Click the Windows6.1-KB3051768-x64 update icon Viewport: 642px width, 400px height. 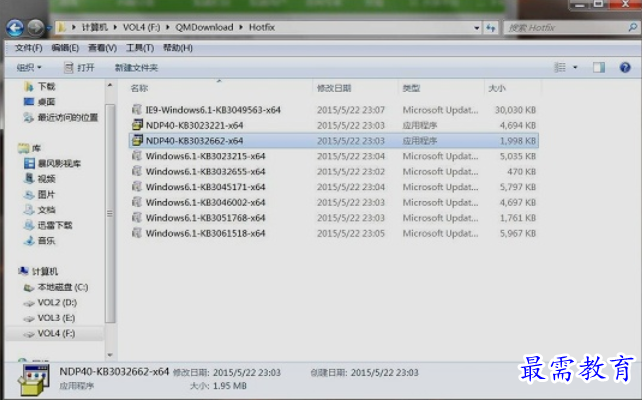click(x=137, y=217)
